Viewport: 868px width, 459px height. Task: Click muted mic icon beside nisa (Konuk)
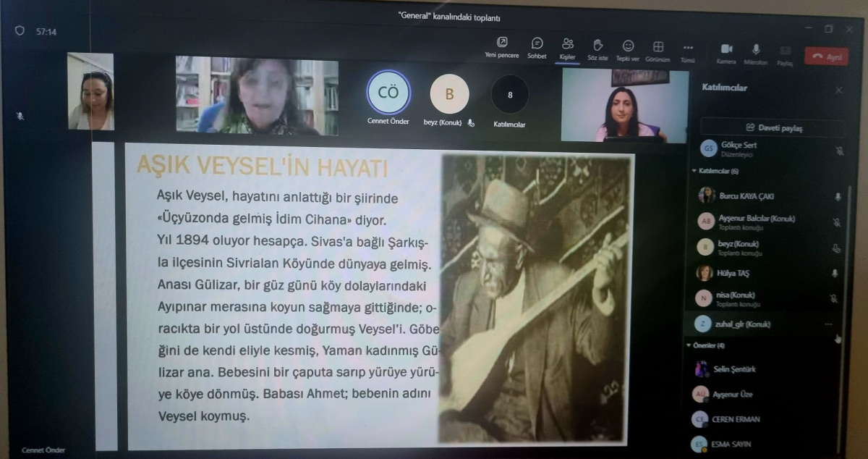click(x=833, y=298)
